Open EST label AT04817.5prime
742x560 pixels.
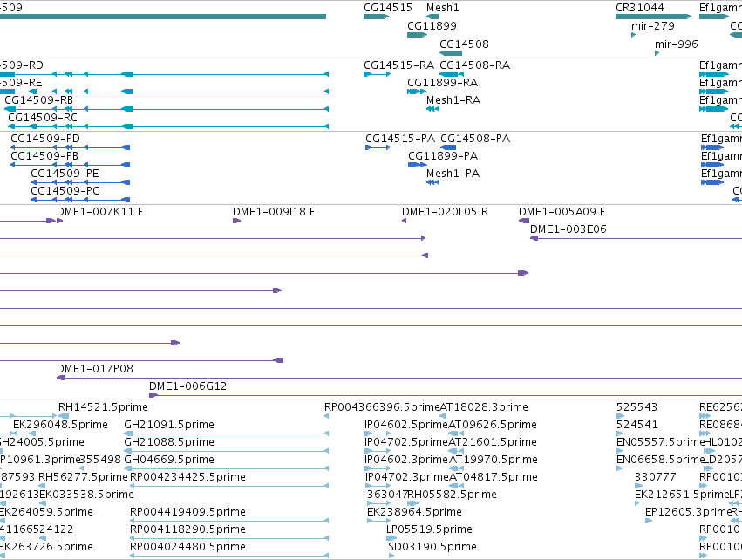[x=494, y=477]
